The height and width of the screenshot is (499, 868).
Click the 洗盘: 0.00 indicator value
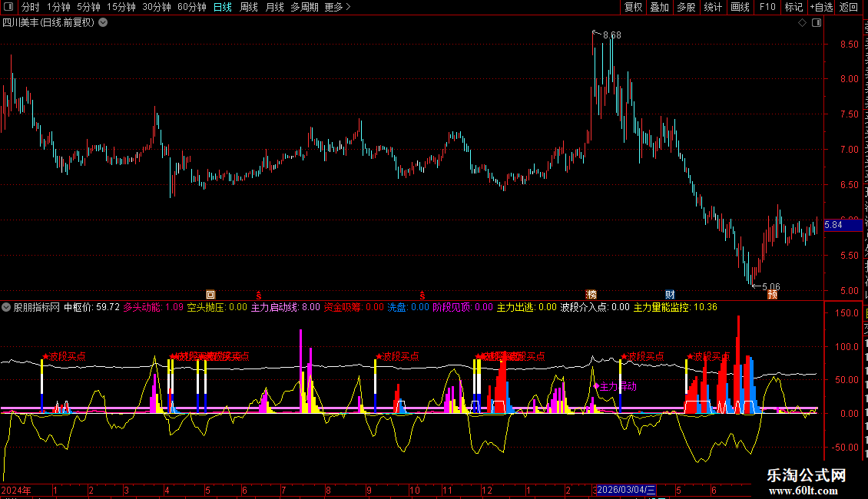(x=409, y=307)
